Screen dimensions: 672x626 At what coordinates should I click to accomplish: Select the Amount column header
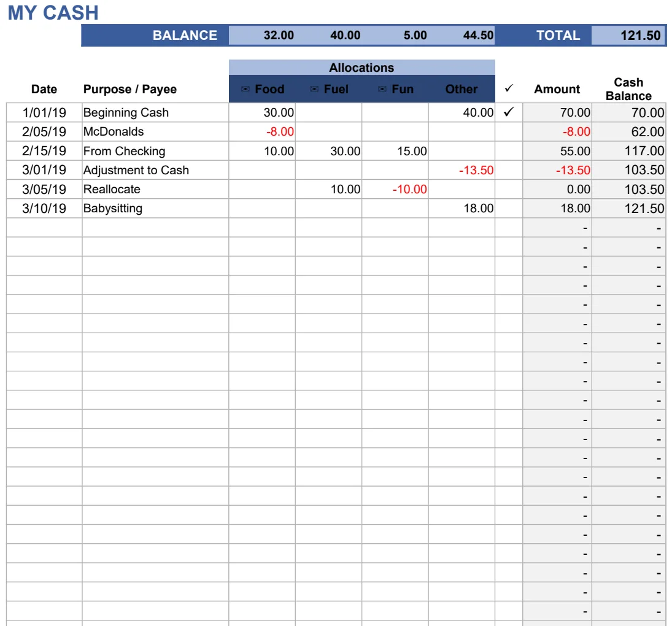point(557,89)
